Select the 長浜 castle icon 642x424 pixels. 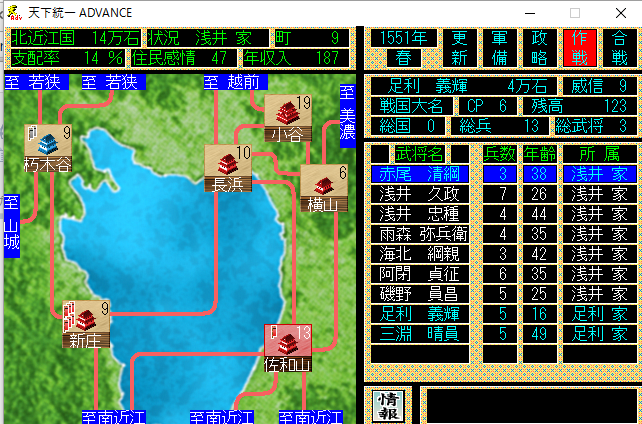pyautogui.click(x=228, y=168)
